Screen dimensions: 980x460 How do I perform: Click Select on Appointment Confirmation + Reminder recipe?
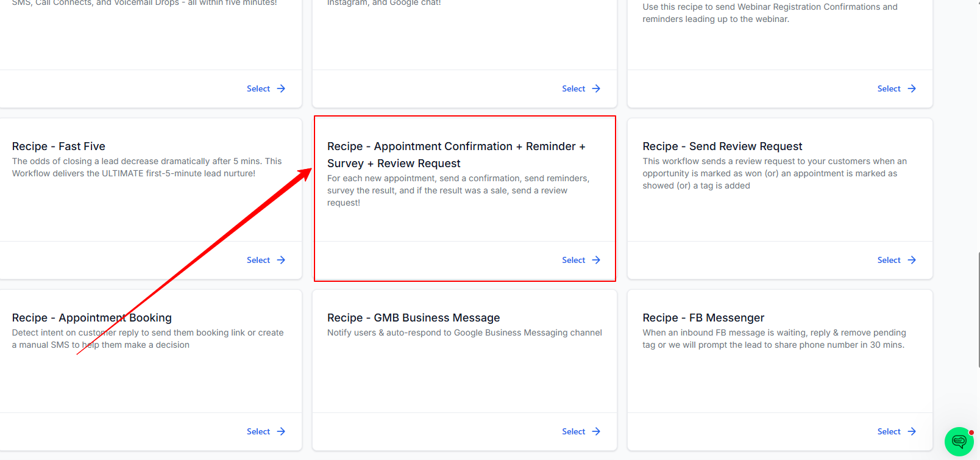point(581,260)
